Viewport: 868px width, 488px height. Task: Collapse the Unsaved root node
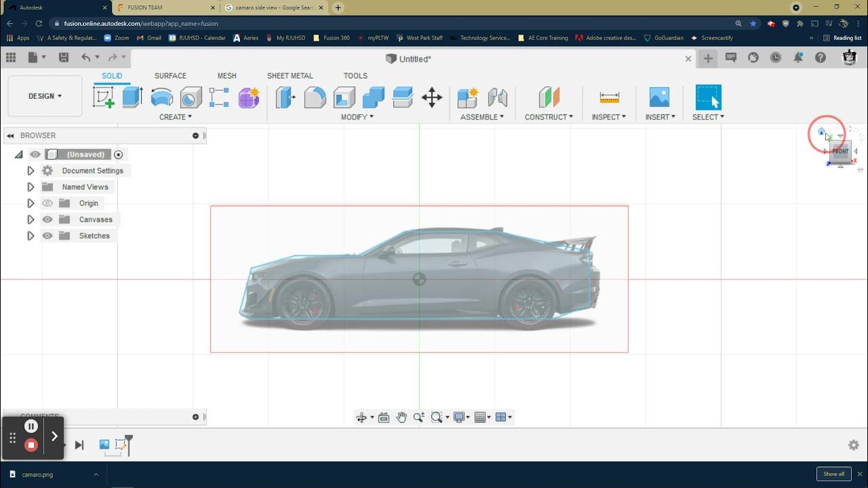click(18, 155)
